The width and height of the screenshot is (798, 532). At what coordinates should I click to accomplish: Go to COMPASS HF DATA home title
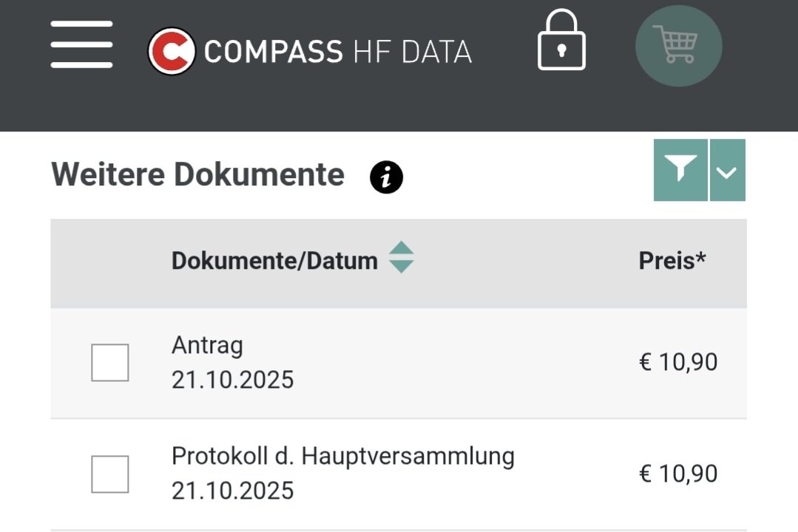pyautogui.click(x=337, y=52)
